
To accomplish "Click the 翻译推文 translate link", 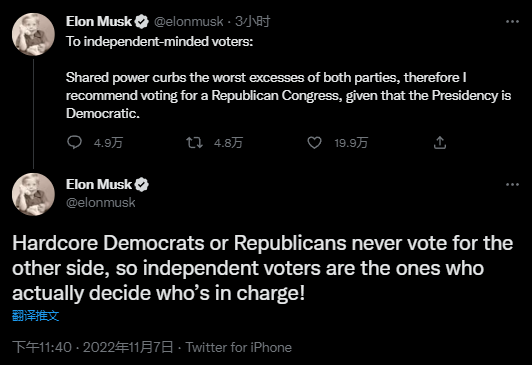I will (36, 315).
